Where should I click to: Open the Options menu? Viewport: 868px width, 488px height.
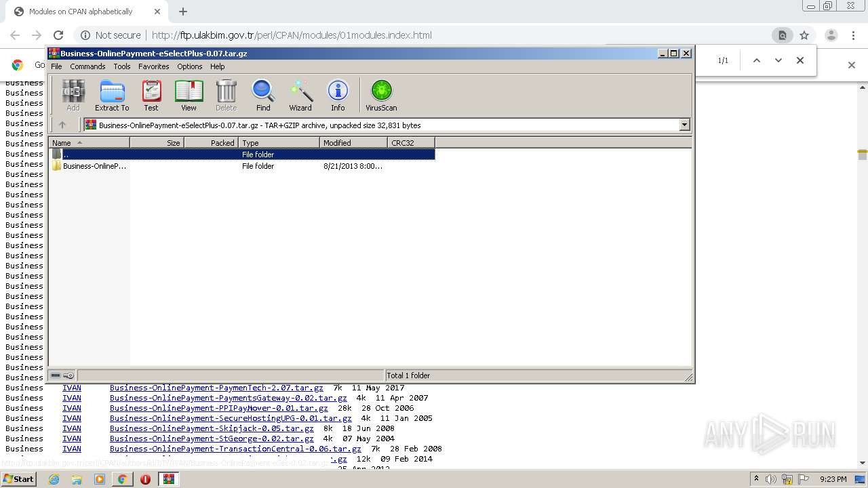tap(190, 66)
